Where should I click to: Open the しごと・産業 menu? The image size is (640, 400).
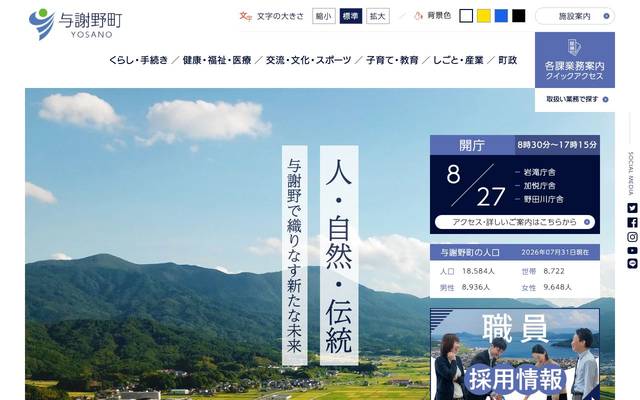pos(458,60)
